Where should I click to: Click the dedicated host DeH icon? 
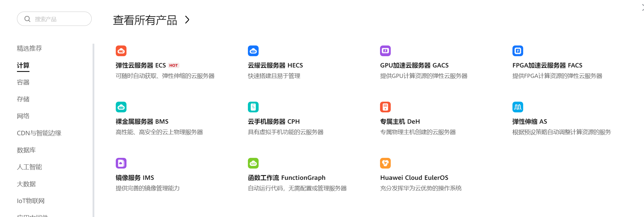[385, 107]
